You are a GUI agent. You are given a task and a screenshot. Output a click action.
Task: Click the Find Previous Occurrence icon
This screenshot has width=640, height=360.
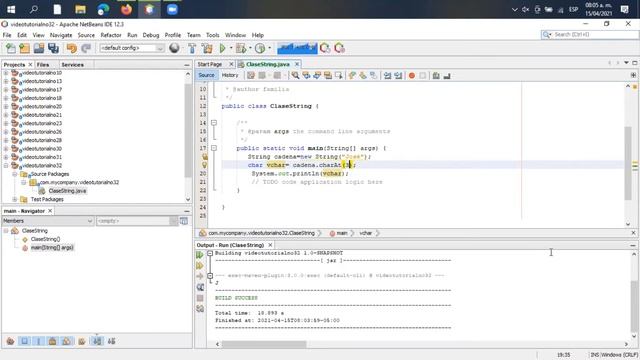tap(306, 76)
